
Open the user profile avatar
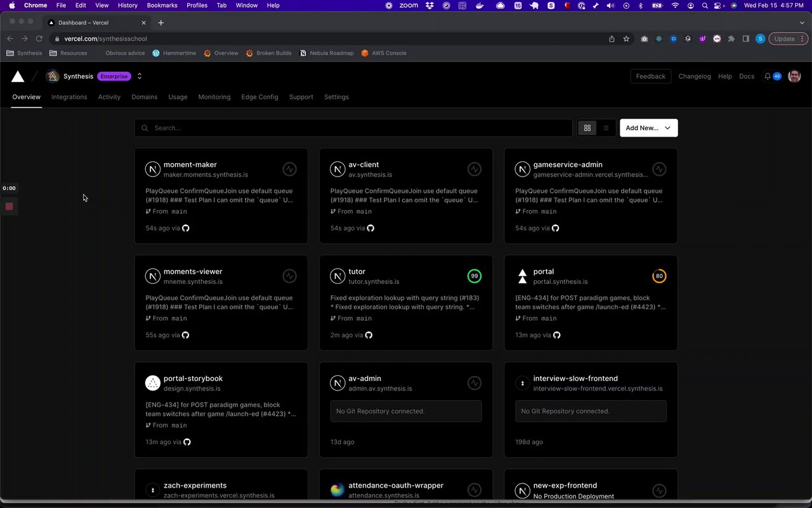(794, 76)
